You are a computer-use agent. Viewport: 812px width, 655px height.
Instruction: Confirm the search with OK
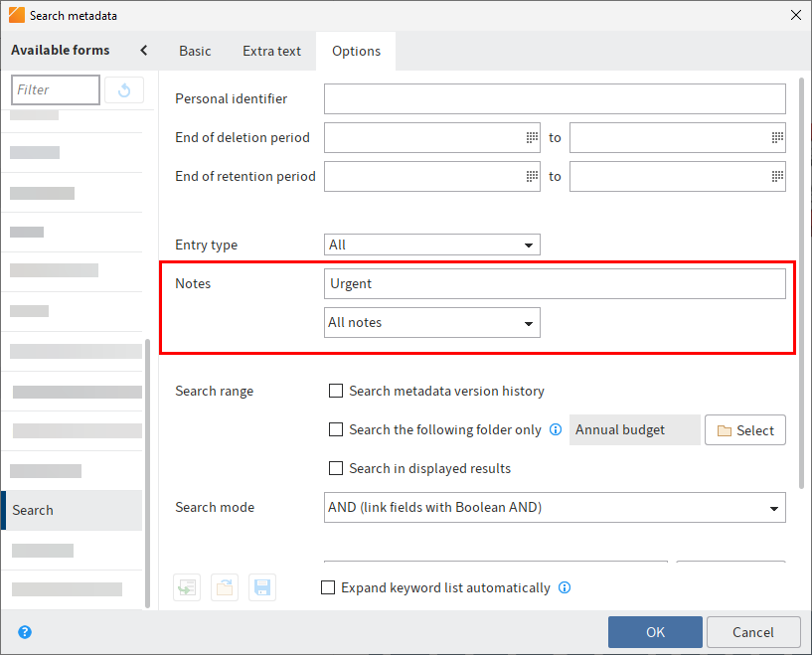click(655, 632)
